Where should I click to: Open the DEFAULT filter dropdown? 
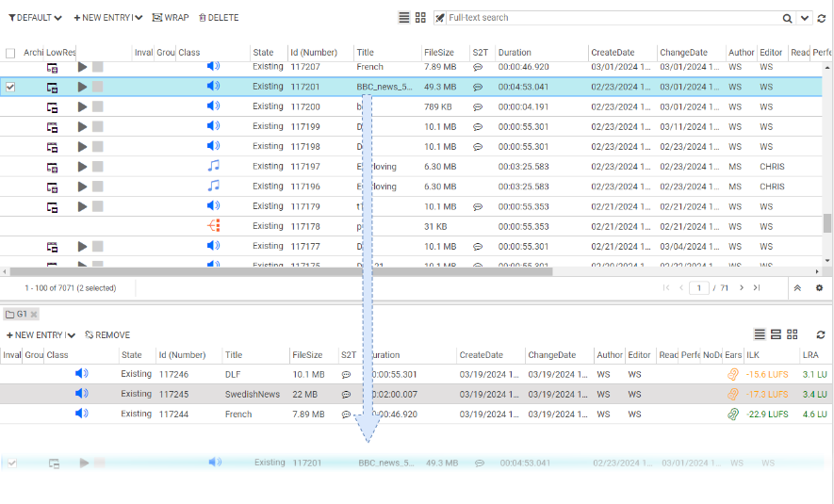36,18
